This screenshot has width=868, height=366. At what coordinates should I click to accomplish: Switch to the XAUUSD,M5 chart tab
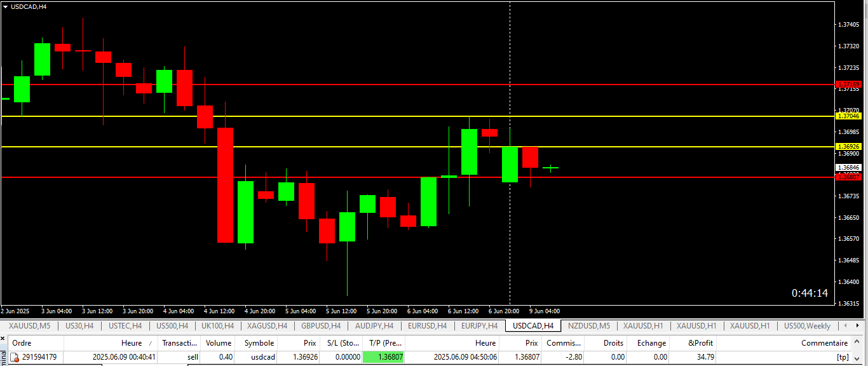coord(30,326)
